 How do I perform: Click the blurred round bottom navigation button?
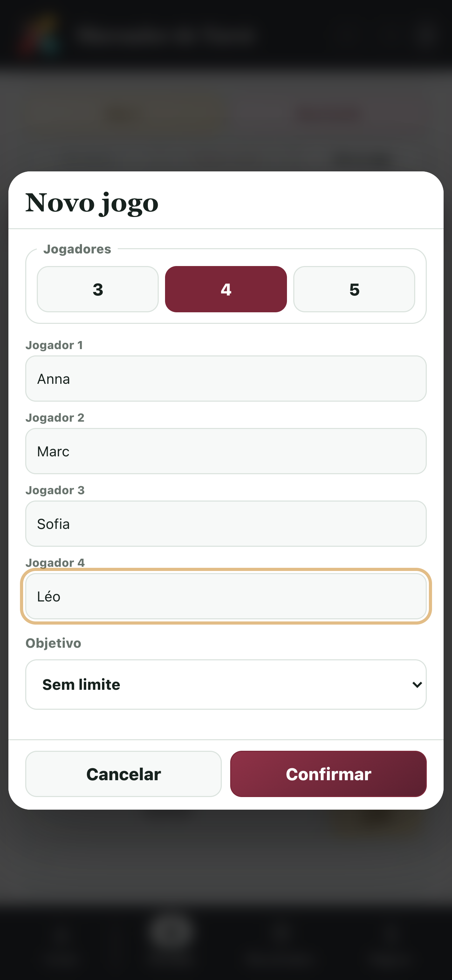click(172, 933)
